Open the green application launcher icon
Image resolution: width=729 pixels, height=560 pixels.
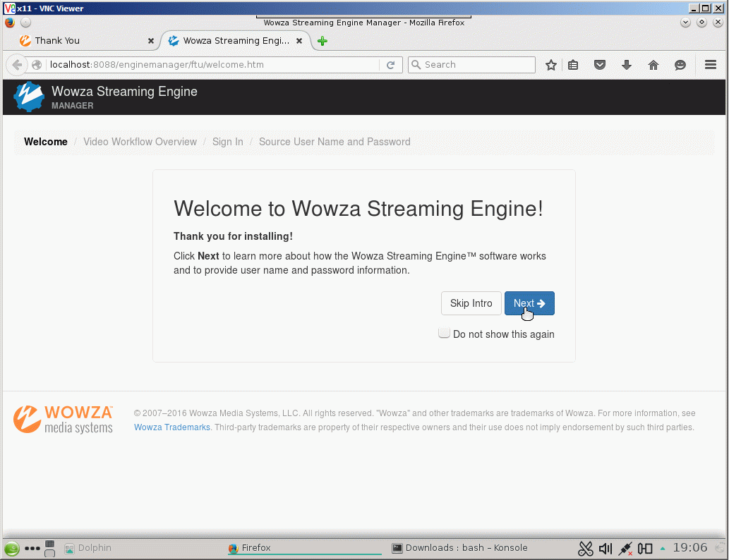(x=11, y=549)
